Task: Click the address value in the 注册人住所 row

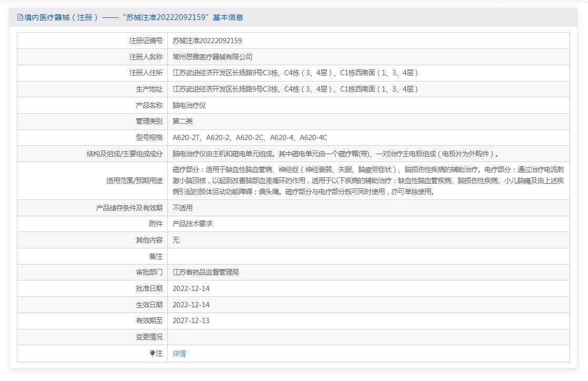Action: point(295,73)
